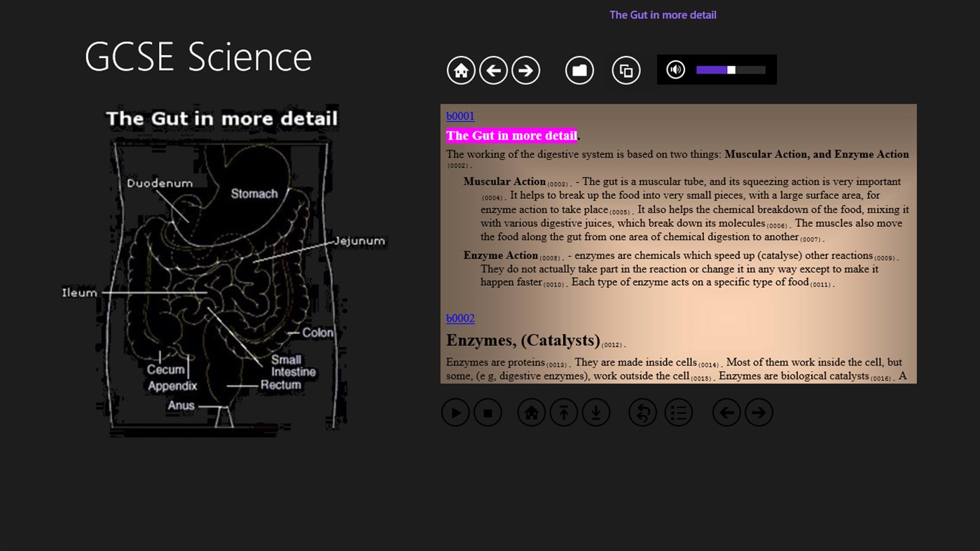Open the contents list icon
980x551 pixels.
678,413
